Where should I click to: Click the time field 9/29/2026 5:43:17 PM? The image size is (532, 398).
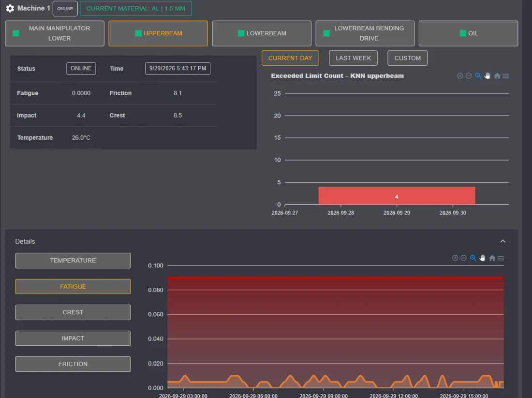coord(178,69)
